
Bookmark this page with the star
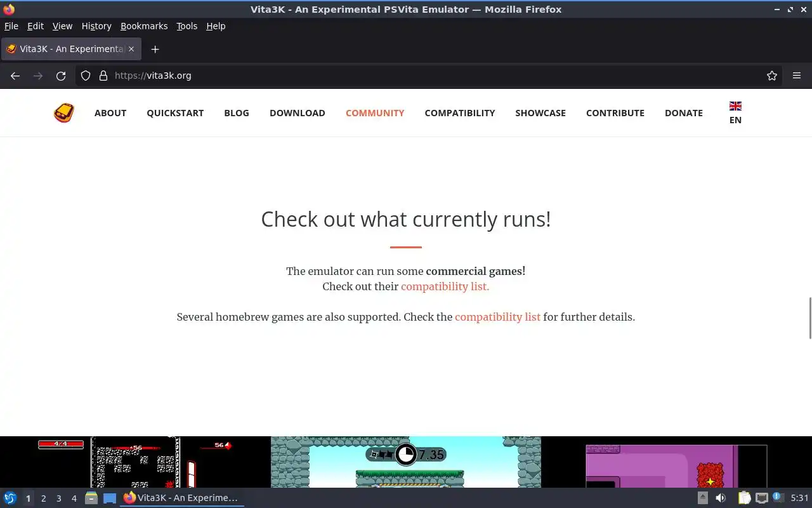[x=772, y=76]
